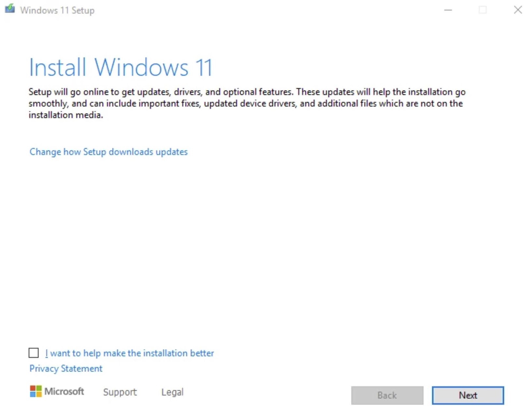532x416 pixels.
Task: Open the Legal link
Action: [172, 392]
